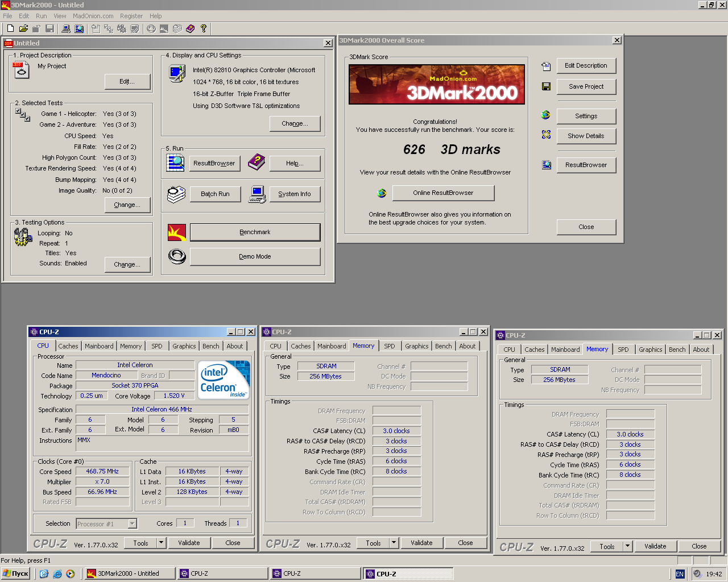Click the My Project 3DP file icon
Image resolution: width=728 pixels, height=582 pixels.
coord(20,70)
